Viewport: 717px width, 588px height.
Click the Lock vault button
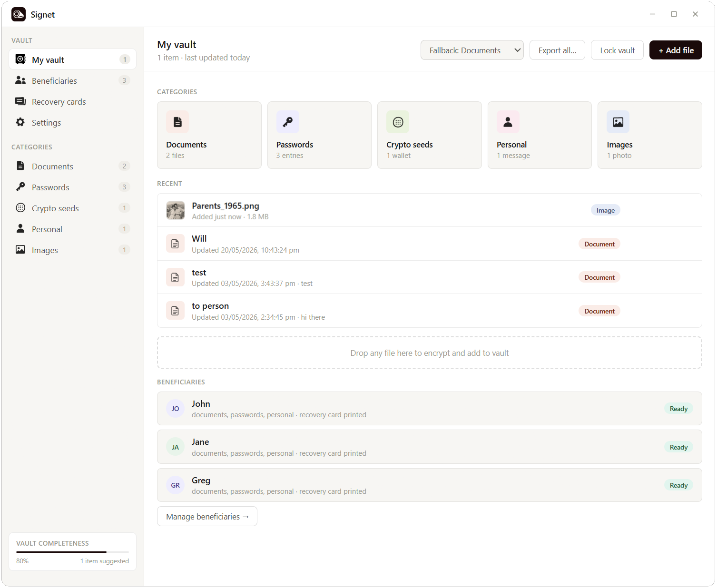pyautogui.click(x=617, y=50)
